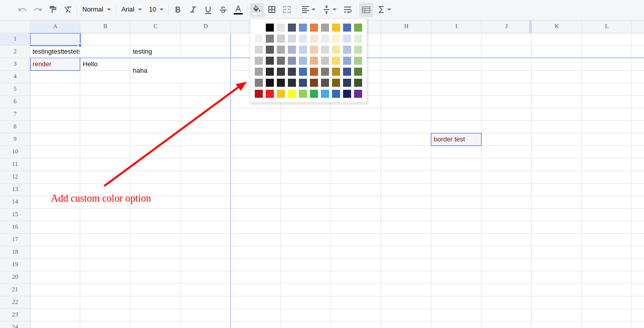Click the Redo icon

(x=37, y=10)
